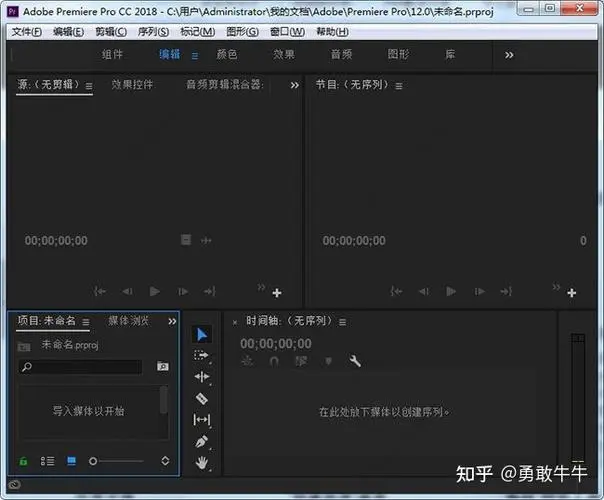
Task: Adjust project thumbnail zoom slider
Action: pos(116,461)
